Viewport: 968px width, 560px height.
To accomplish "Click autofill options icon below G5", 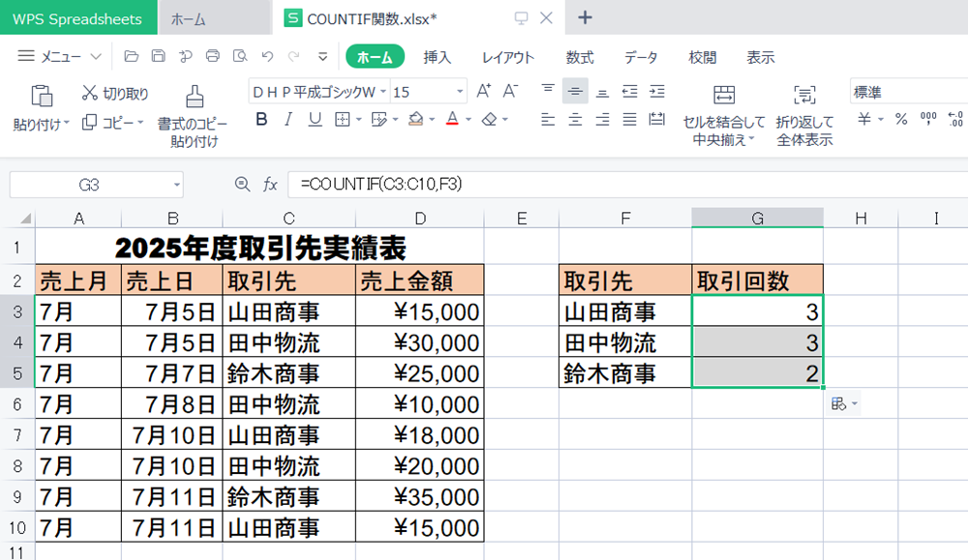I will coord(844,404).
